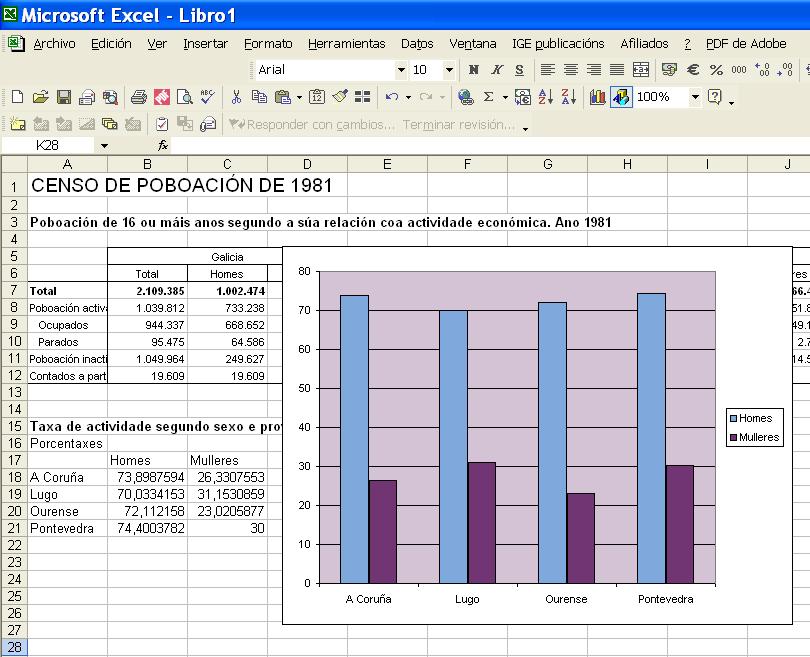Open the Name Box dropdown arrow
The height and width of the screenshot is (657, 810).
[104, 146]
